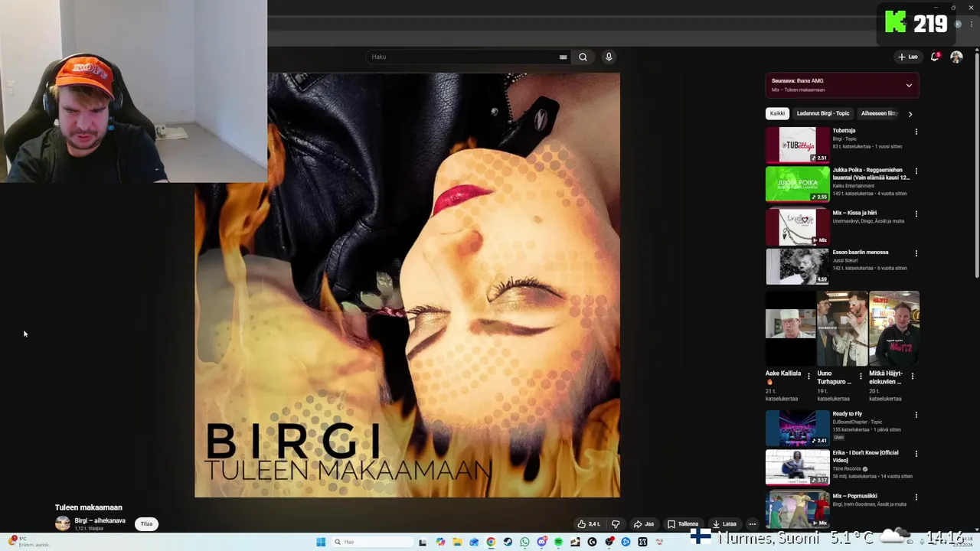This screenshot has height=551, width=980.
Task: Open Birgi – aihekanava channel avatar
Action: tap(63, 523)
